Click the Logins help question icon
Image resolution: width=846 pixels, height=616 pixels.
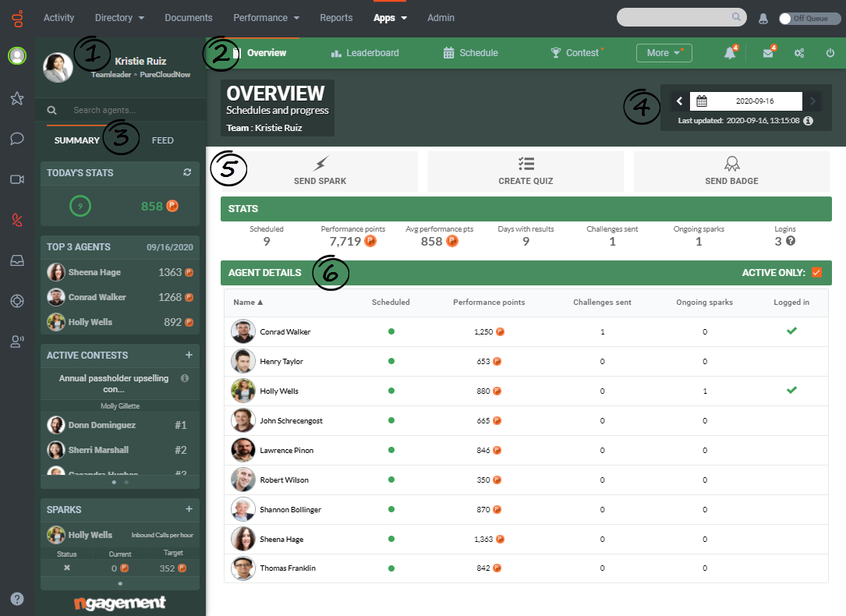[791, 241]
